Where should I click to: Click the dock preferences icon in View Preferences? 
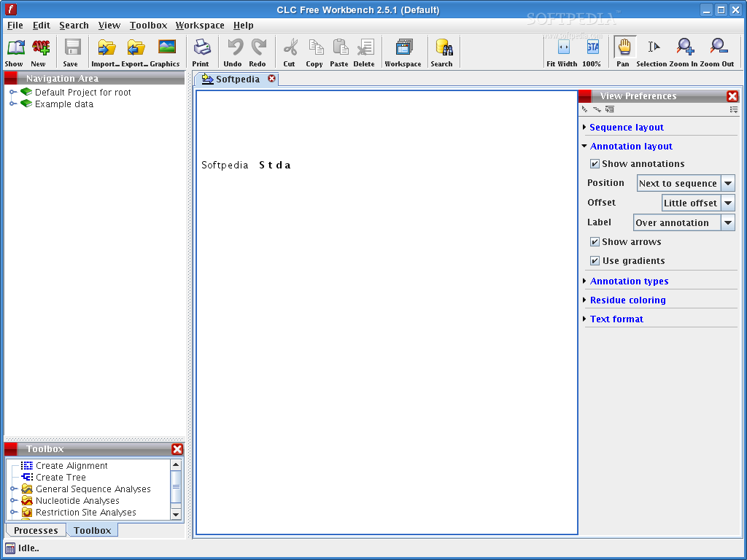point(610,109)
